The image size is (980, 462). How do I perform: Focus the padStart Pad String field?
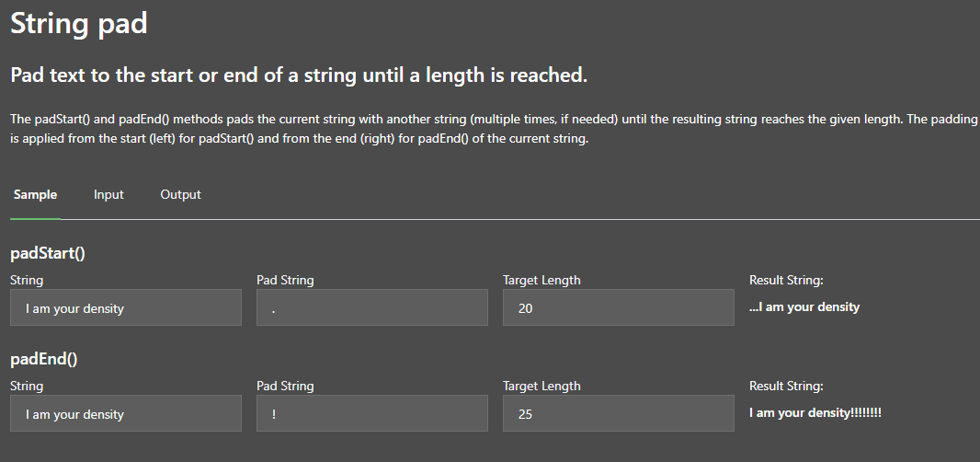(372, 308)
